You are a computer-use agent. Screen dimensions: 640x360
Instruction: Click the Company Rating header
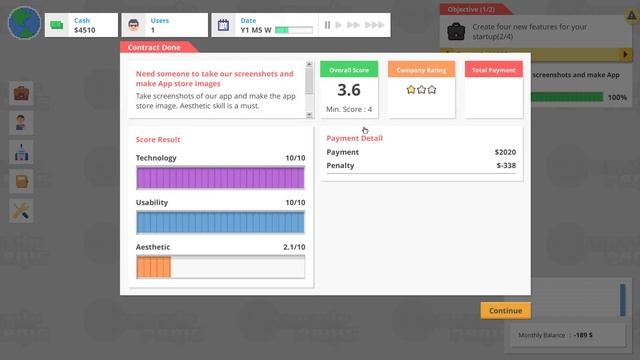click(x=421, y=70)
